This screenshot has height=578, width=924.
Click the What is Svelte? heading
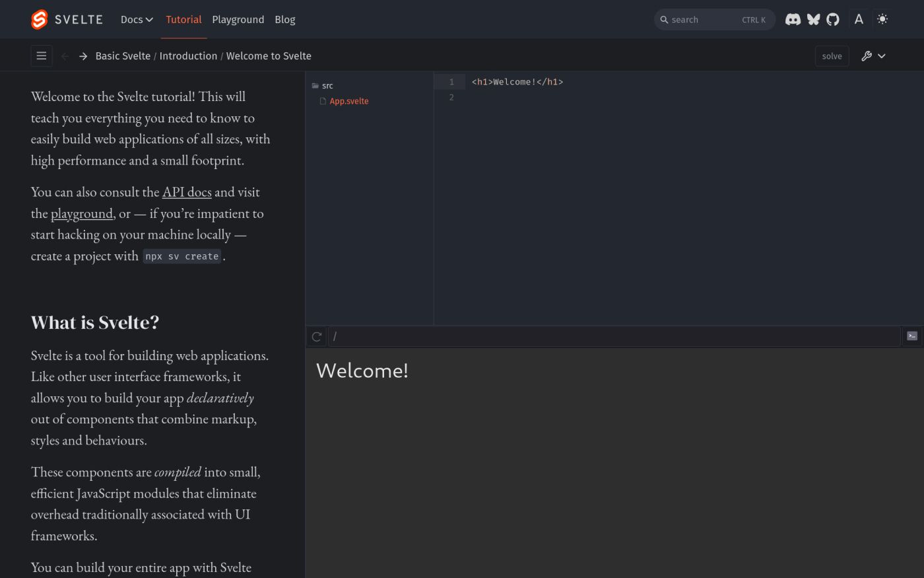coord(95,322)
